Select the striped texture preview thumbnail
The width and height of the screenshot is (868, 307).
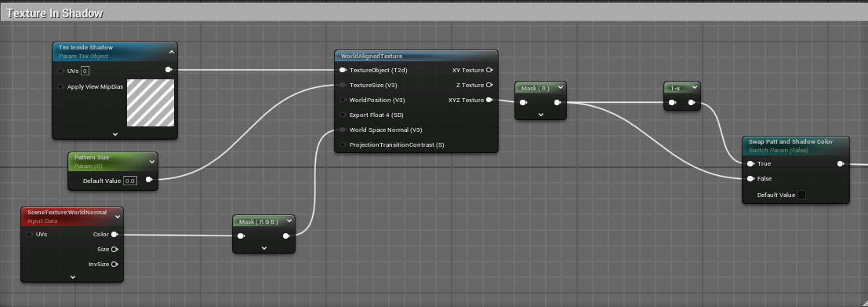point(151,103)
